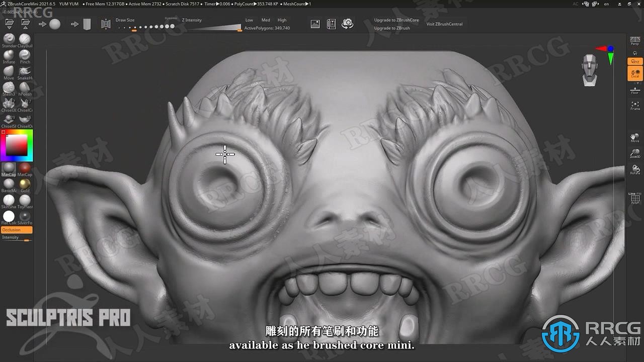
Task: Toggle the Floor grid
Action: pos(635,90)
